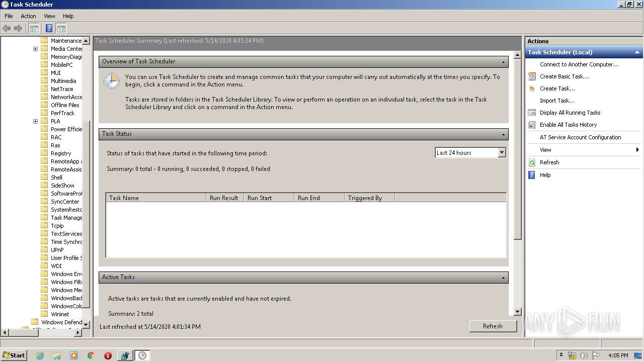Click the 4:05 PM taskbar clock
Image resolution: width=644 pixels, height=362 pixels.
(618, 355)
